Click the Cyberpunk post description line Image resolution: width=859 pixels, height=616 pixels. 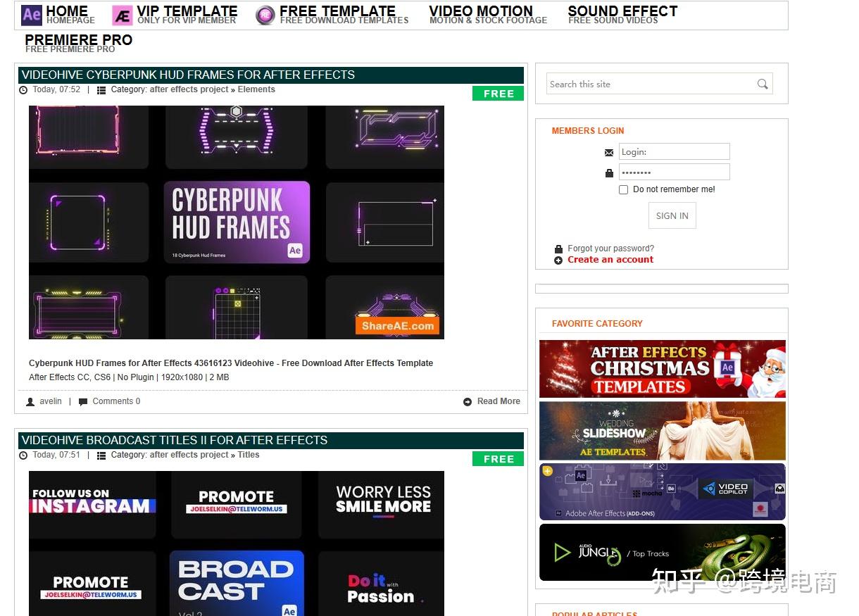pyautogui.click(x=231, y=363)
